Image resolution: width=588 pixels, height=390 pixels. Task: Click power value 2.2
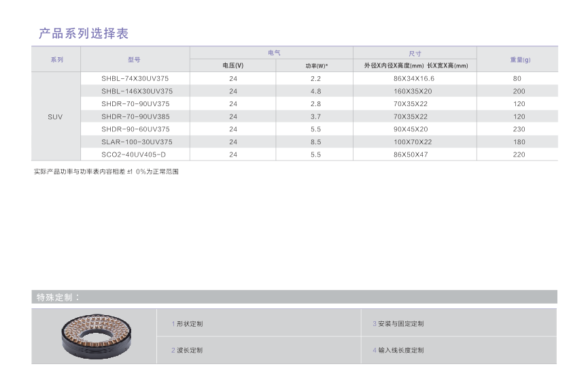315,78
